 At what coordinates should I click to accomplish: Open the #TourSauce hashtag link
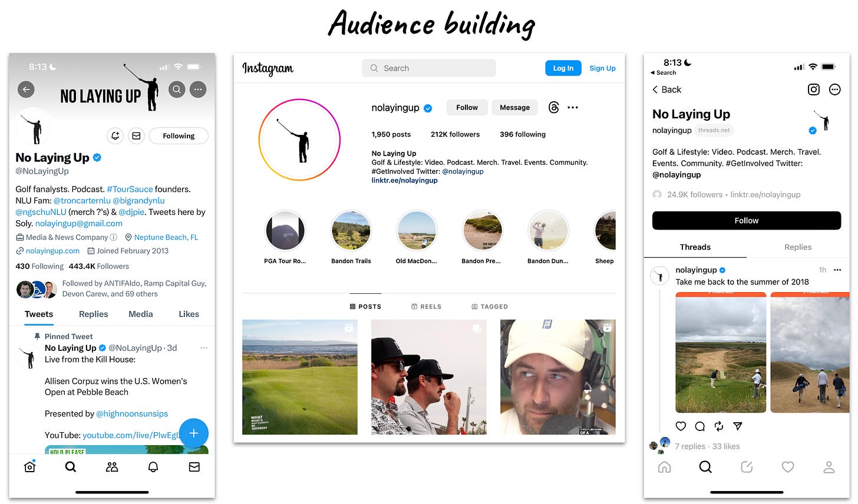tap(130, 189)
